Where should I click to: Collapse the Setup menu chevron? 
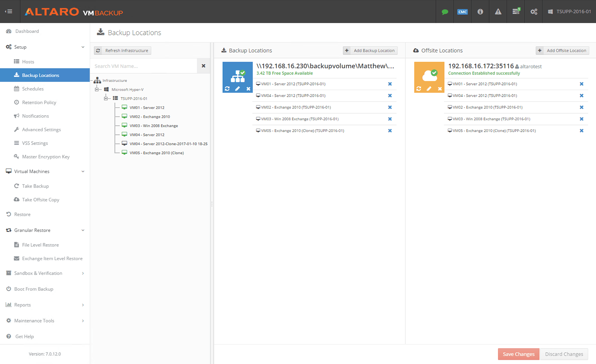point(83,47)
